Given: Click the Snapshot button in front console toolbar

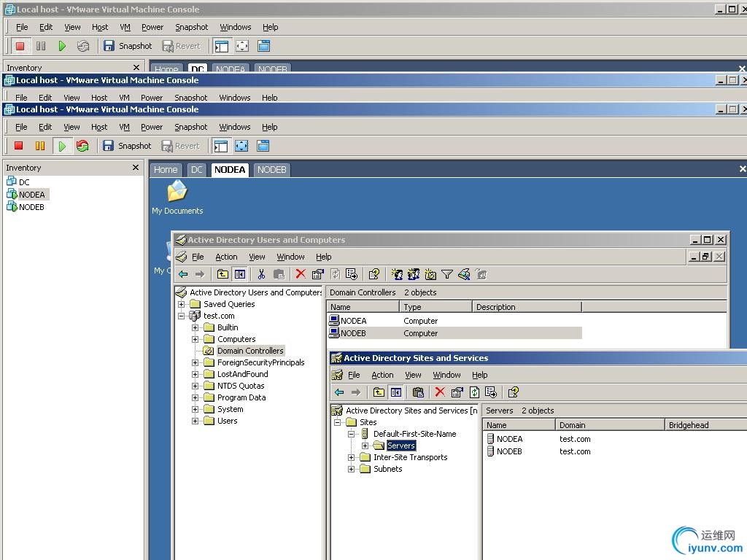Looking at the screenshot, I should coord(127,146).
